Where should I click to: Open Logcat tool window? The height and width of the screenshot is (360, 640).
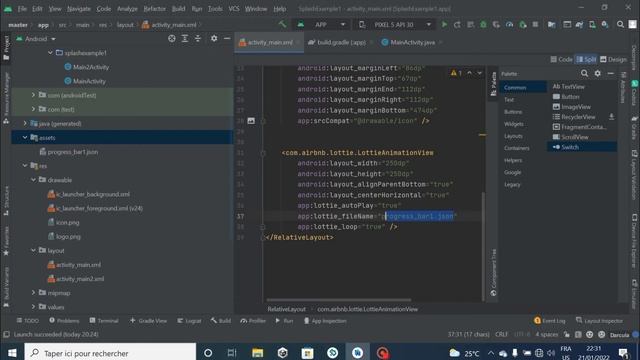coord(189,321)
